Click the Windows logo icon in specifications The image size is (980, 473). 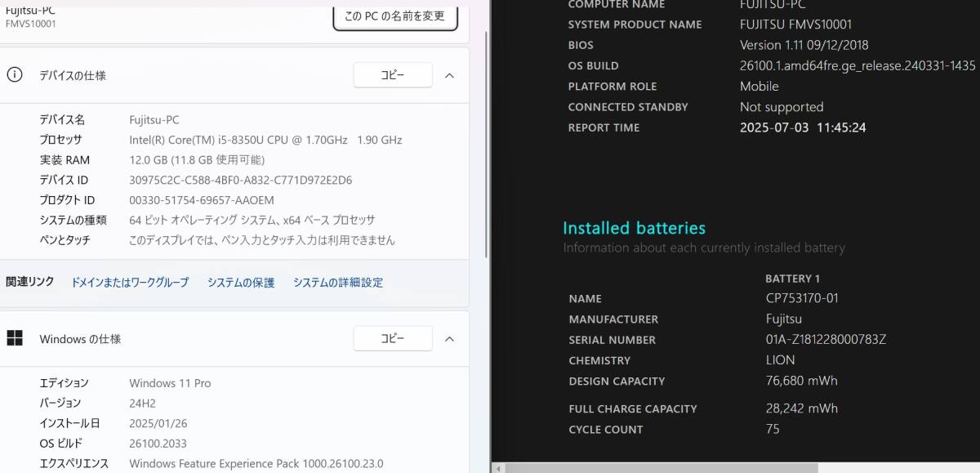point(15,338)
